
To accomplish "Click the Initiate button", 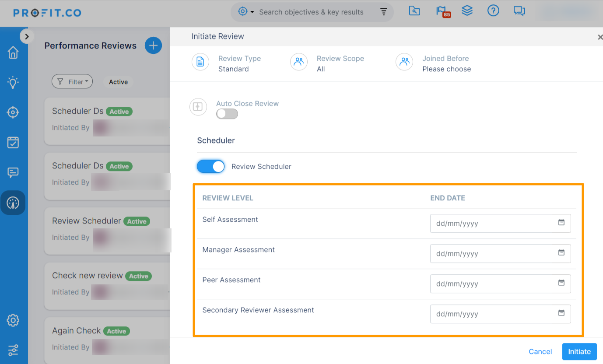I will pos(579,351).
